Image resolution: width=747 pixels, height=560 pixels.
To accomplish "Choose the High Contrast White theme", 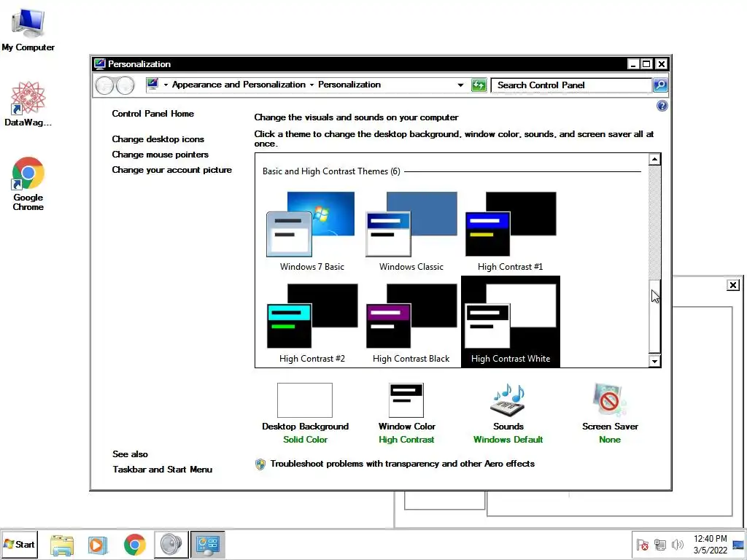I will (x=510, y=322).
